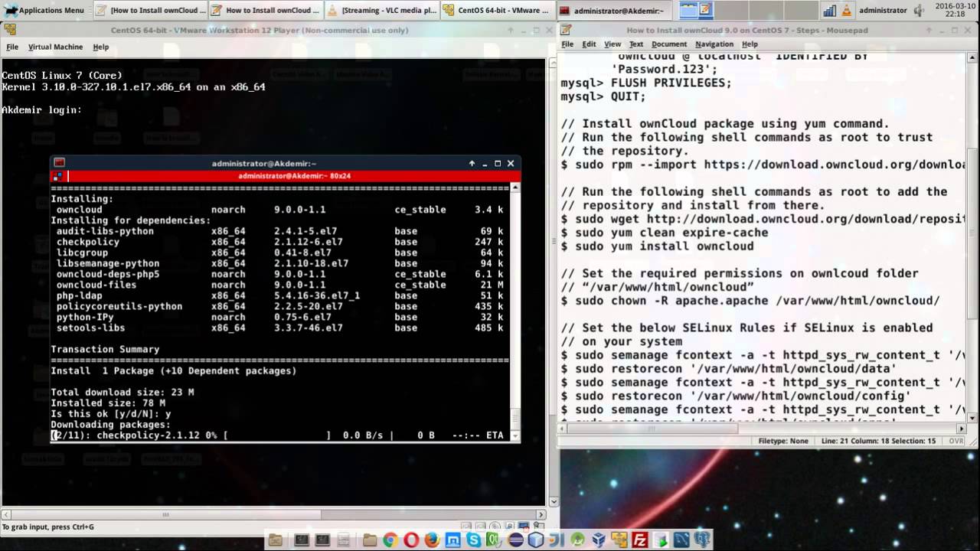
Task: Open the leftmost folder icon in dock
Action: pyautogui.click(x=276, y=540)
